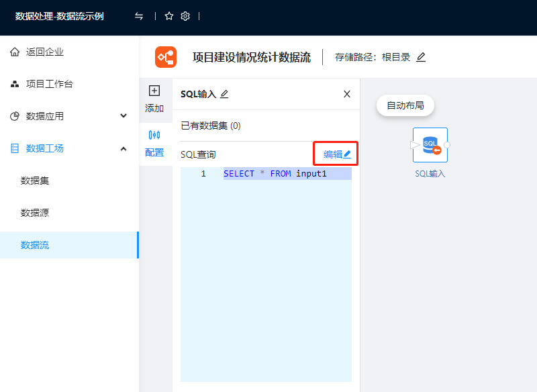Star this data flow as favorite
537x392 pixels.
pyautogui.click(x=169, y=16)
